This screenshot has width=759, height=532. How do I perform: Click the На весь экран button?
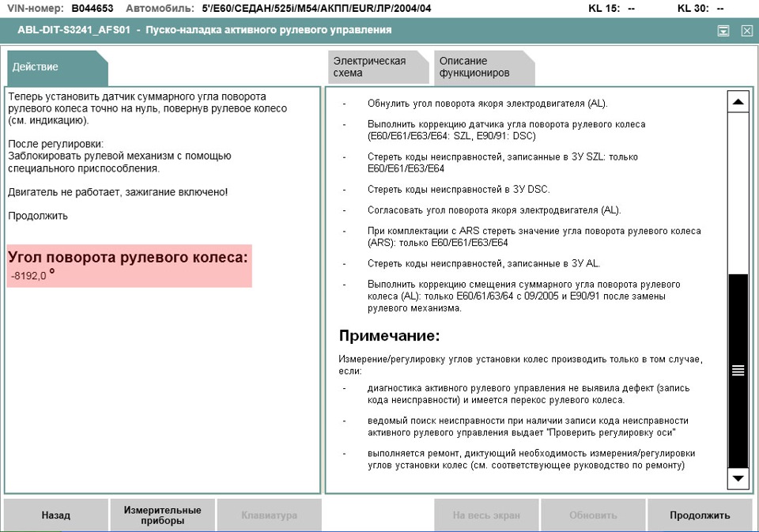486,515
